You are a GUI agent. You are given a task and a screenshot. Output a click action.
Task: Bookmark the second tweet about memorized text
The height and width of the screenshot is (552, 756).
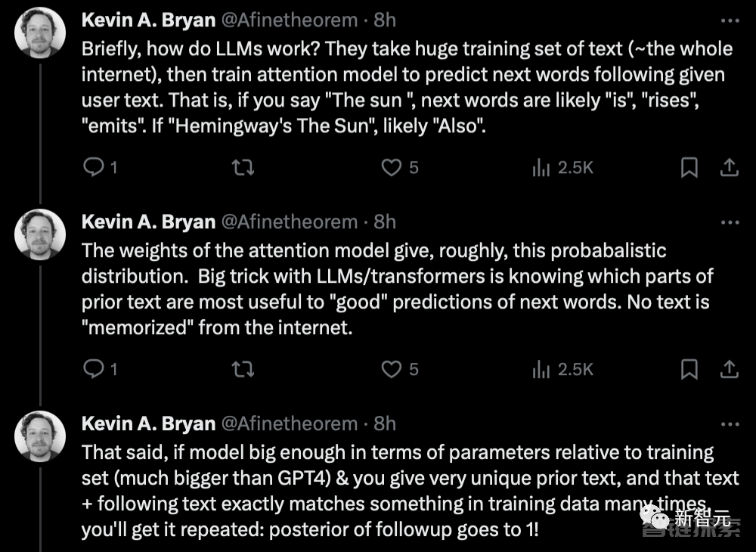coord(689,369)
